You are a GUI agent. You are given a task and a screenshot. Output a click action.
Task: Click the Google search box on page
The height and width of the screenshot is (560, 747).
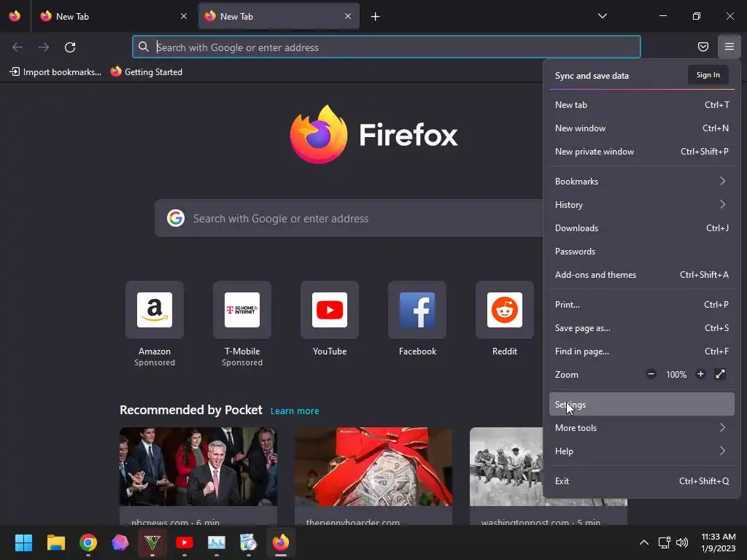click(349, 219)
